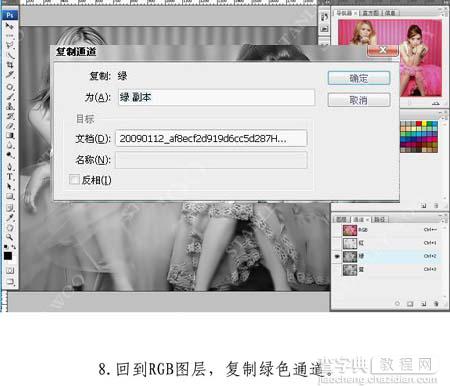
Task: Toggle visibility of RGB channel
Action: click(x=337, y=230)
